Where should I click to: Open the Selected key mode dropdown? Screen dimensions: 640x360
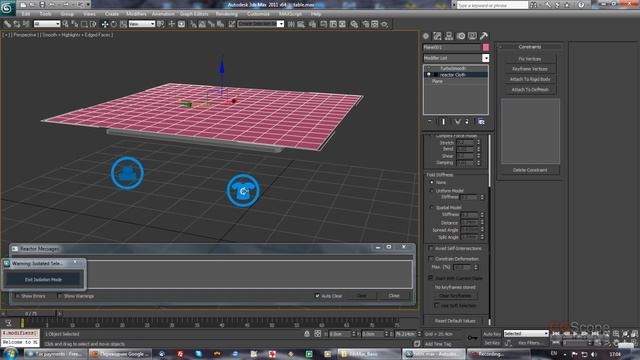[526, 333]
